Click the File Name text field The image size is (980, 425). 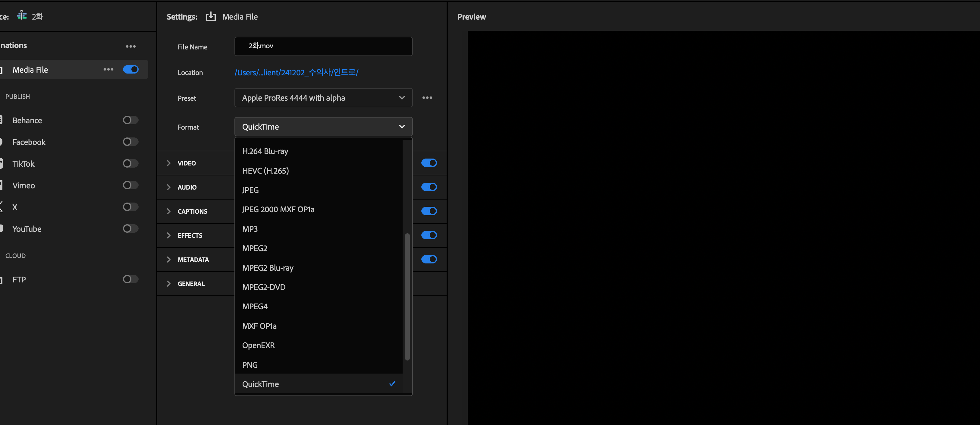point(323,46)
